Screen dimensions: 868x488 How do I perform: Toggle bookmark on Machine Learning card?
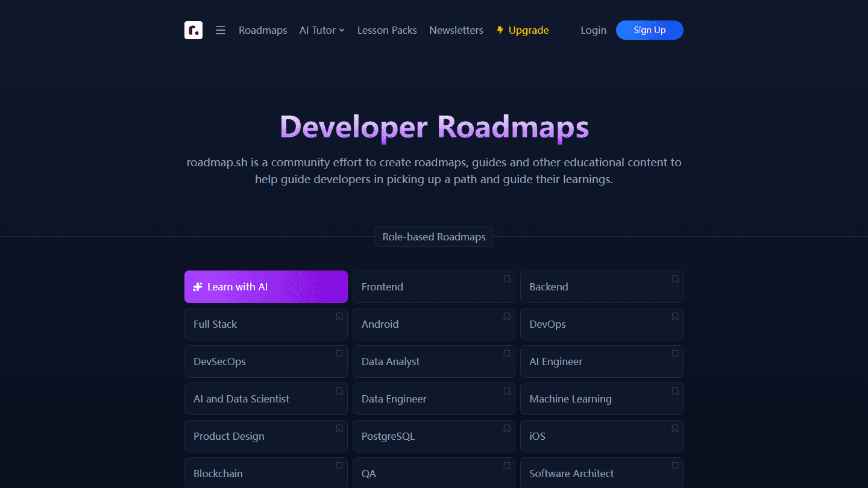click(x=675, y=391)
